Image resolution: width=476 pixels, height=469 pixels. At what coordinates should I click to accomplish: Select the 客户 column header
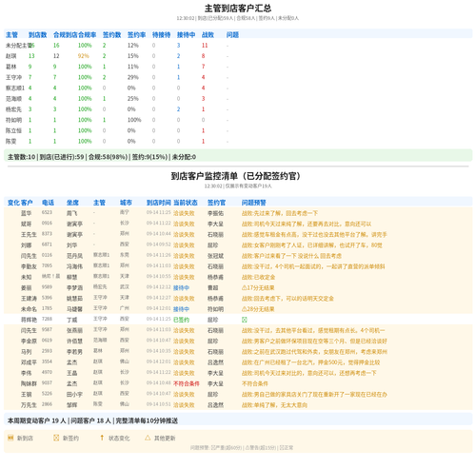27,203
